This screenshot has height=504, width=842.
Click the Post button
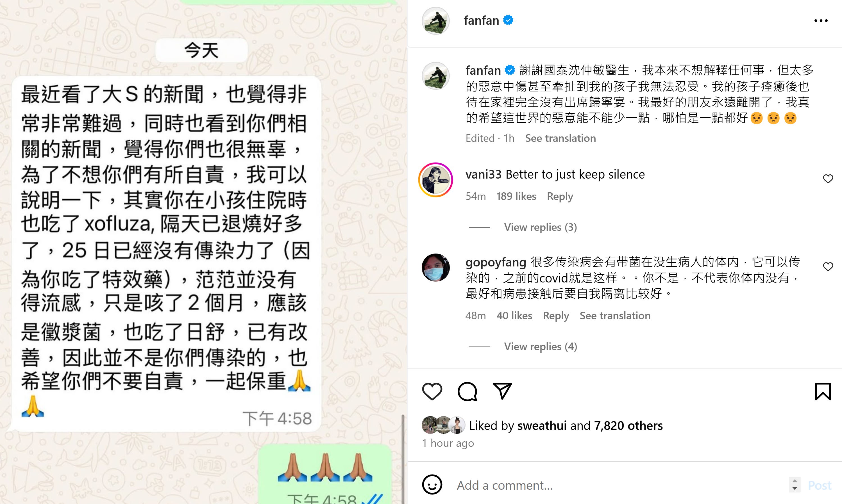(x=820, y=485)
